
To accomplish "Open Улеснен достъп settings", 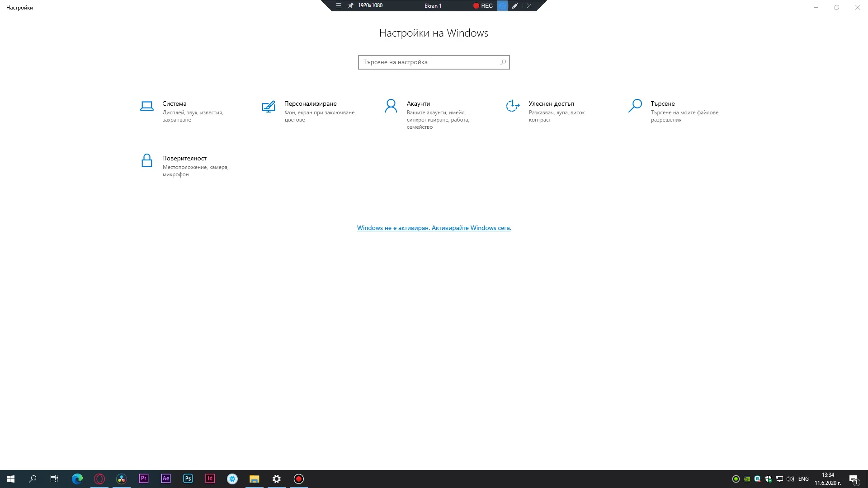I will (x=551, y=103).
